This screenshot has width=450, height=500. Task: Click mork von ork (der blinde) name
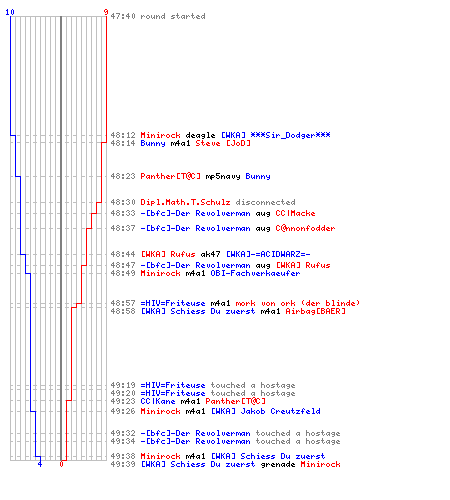click(x=298, y=303)
